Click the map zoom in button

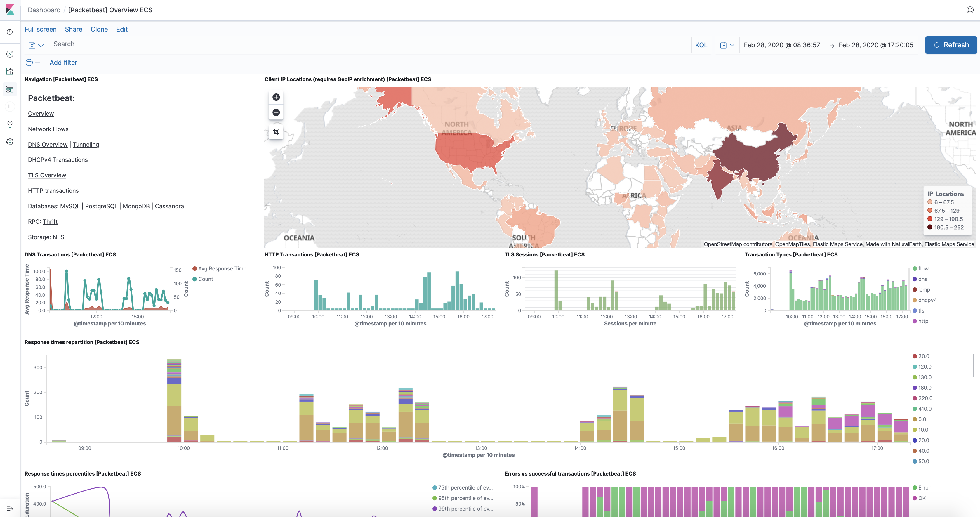[276, 97]
